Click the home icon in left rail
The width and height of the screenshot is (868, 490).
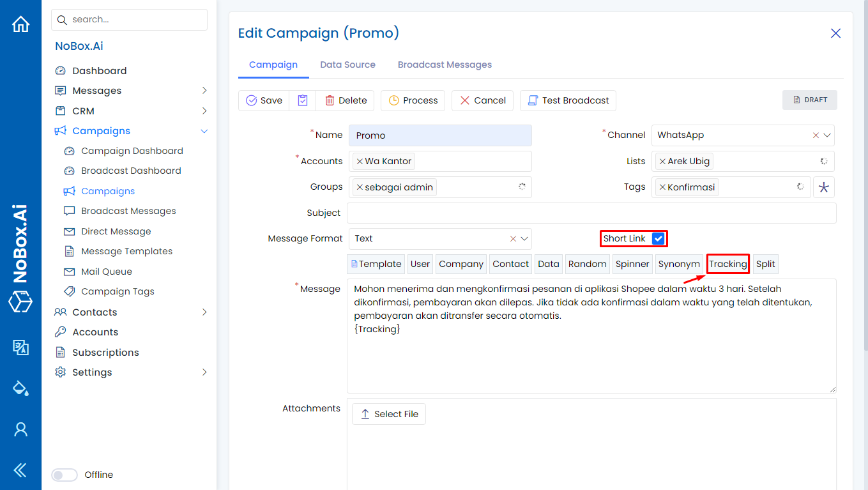(21, 24)
